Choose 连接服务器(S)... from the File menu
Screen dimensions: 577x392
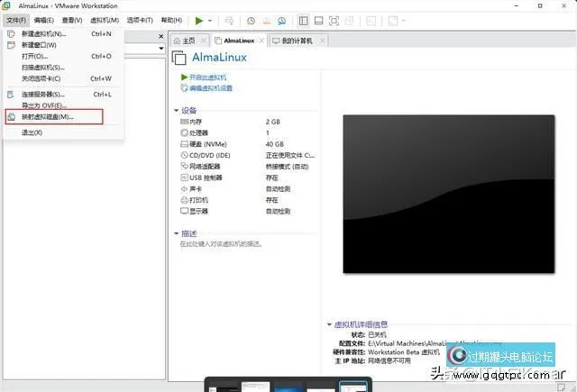(63, 95)
